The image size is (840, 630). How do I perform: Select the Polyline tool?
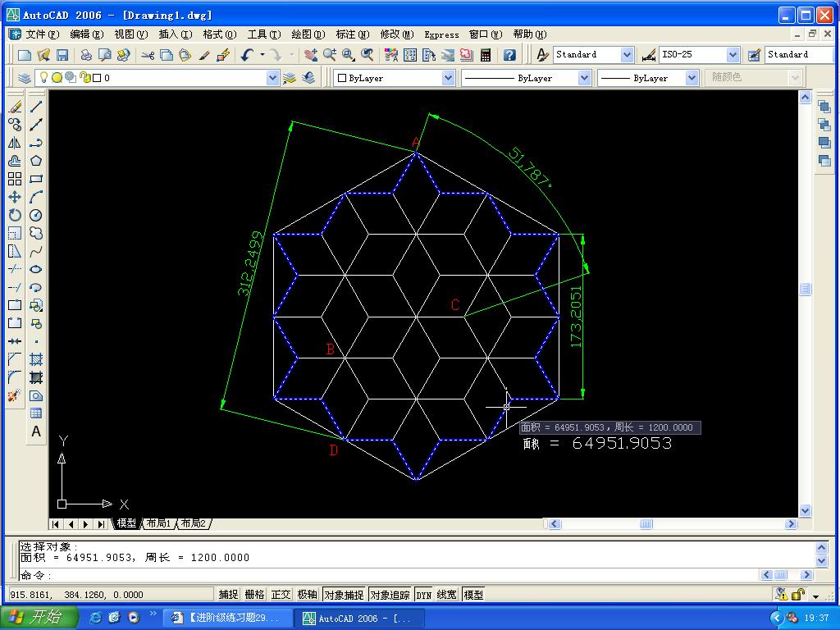(x=36, y=143)
